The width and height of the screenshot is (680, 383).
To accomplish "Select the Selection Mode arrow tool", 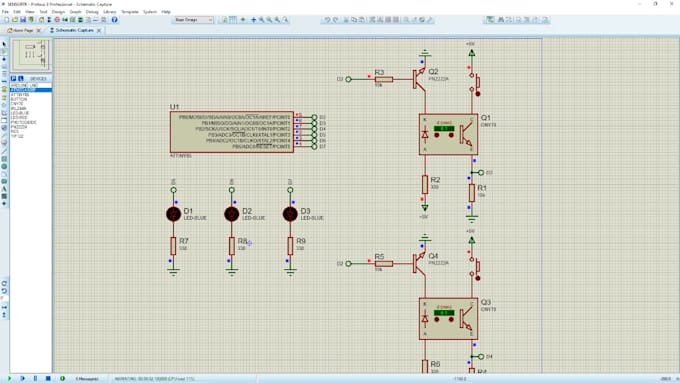I will [x=4, y=44].
